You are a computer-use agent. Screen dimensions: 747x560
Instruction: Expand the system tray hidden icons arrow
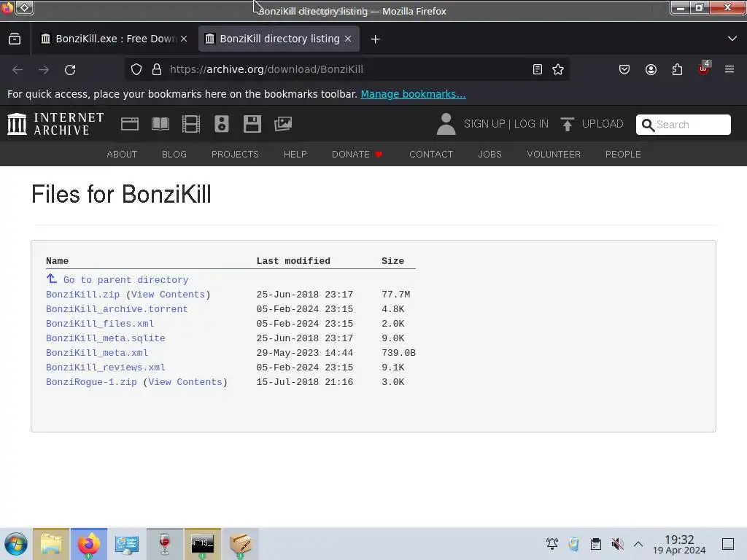pyautogui.click(x=638, y=544)
